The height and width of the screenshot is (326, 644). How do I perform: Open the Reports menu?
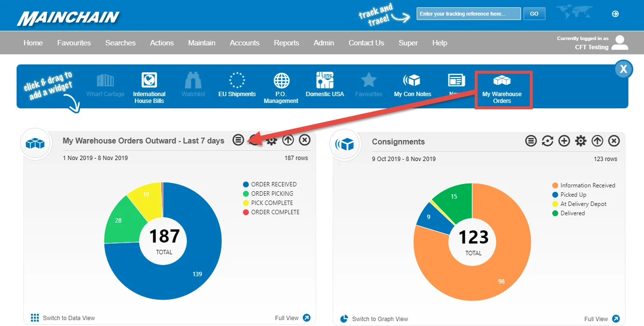(x=286, y=43)
